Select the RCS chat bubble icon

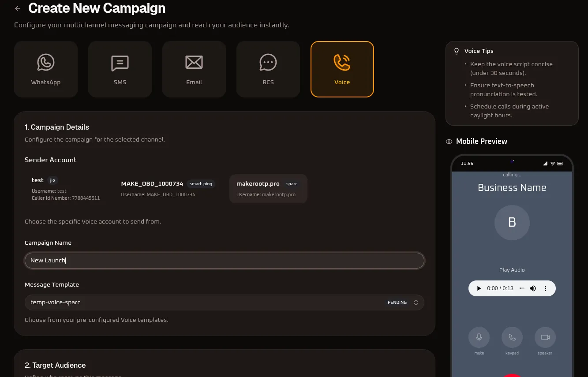[268, 63]
